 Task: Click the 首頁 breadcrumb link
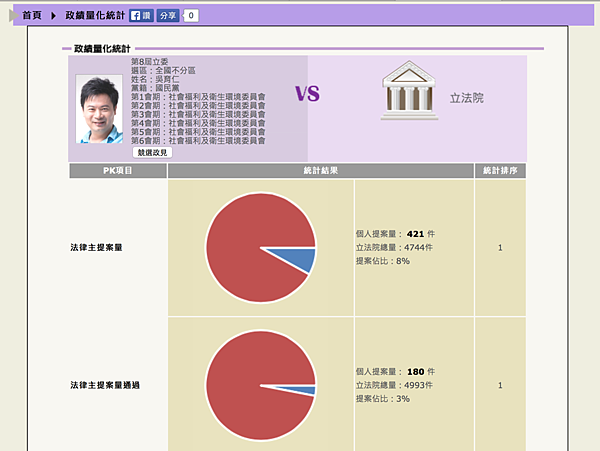click(x=32, y=15)
